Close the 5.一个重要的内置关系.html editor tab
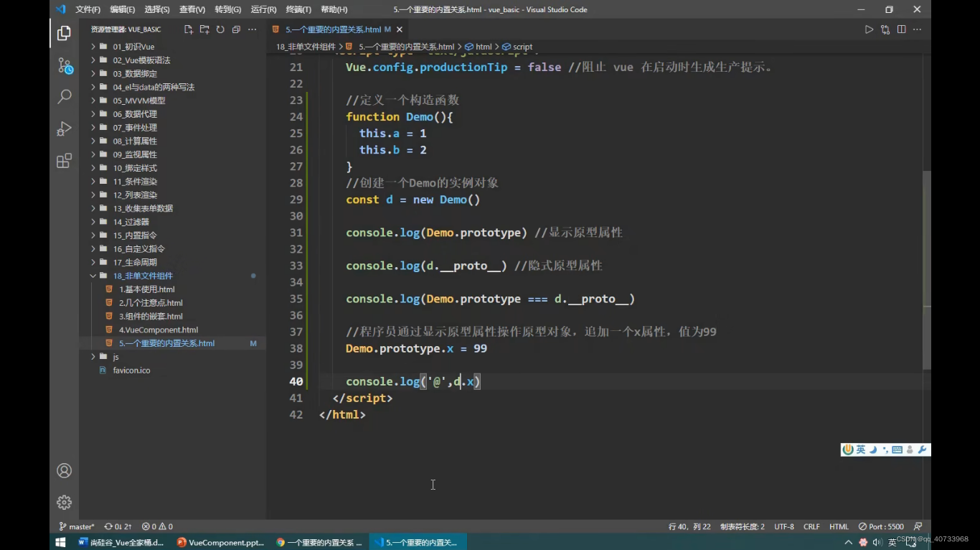 (x=400, y=29)
